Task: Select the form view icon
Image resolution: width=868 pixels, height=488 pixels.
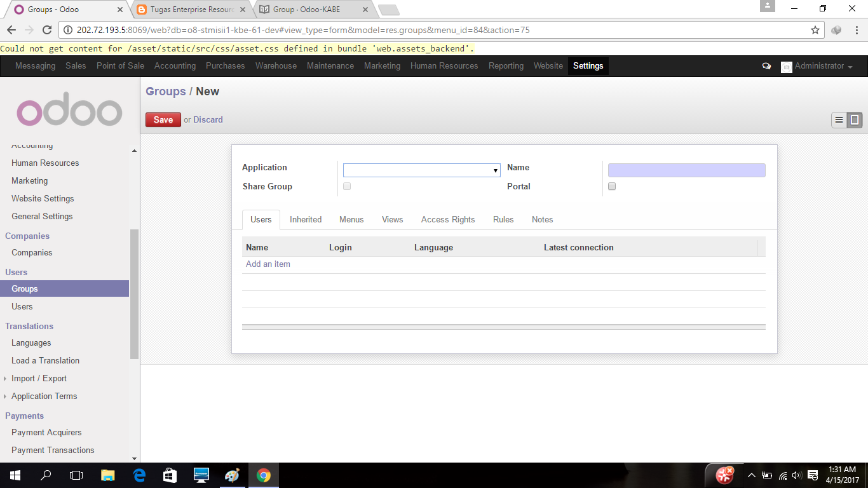Action: point(853,119)
